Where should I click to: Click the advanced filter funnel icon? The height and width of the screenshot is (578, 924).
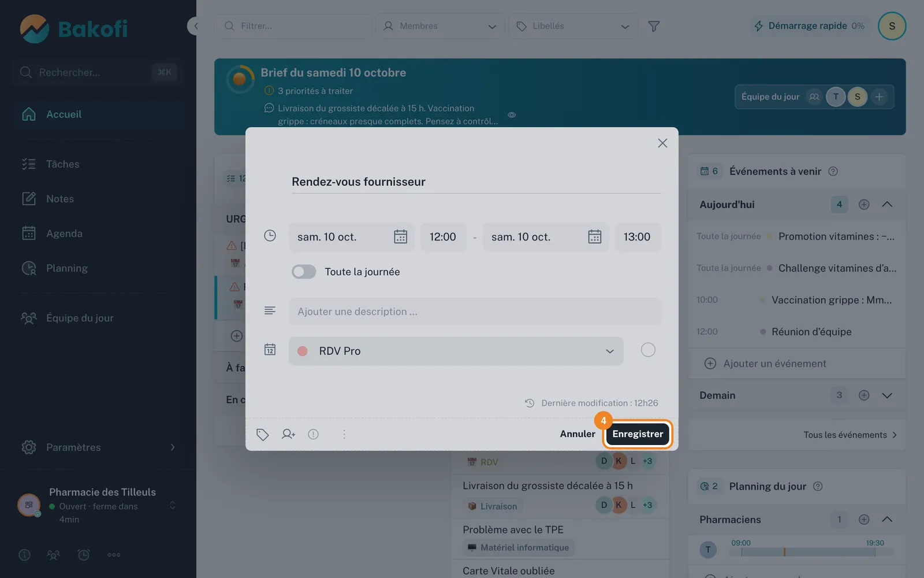point(654,26)
